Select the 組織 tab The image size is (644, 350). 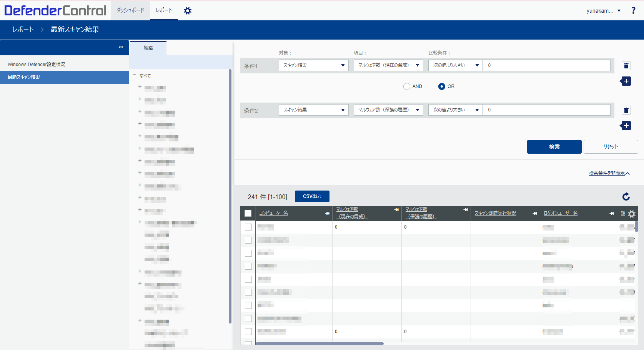pos(148,48)
